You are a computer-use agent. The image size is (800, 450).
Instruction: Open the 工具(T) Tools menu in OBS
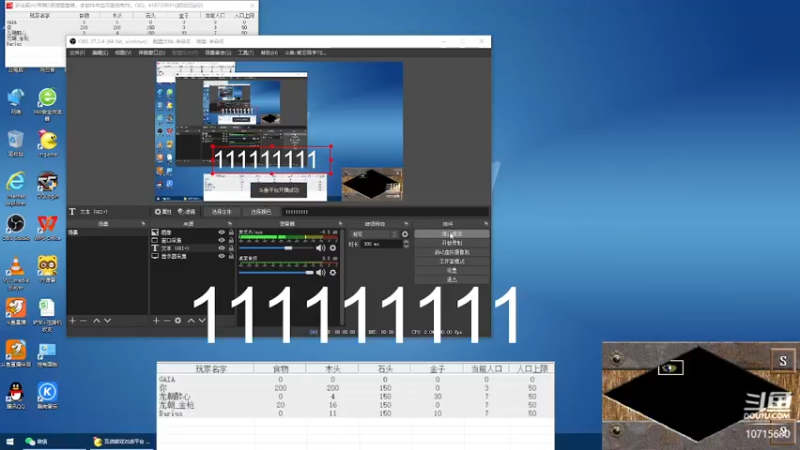(x=246, y=53)
